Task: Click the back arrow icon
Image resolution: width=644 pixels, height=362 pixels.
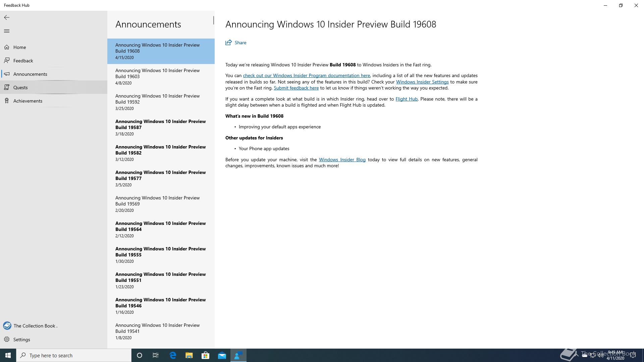Action: point(7,17)
